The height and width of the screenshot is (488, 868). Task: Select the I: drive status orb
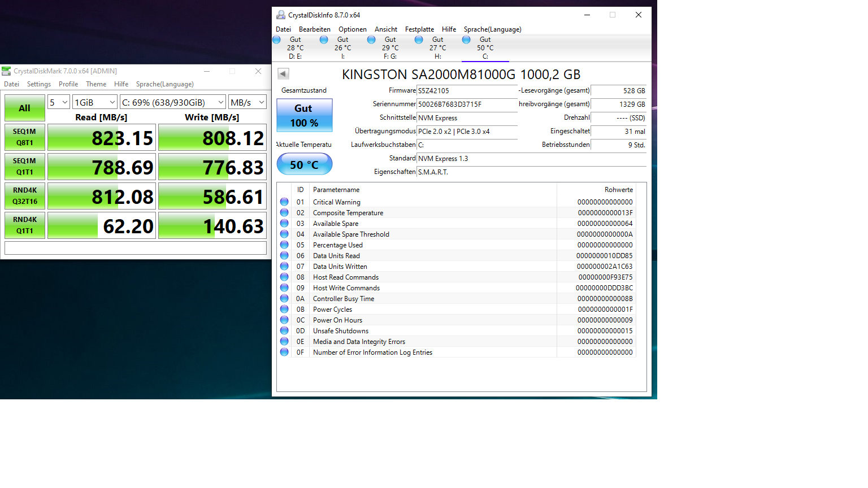324,40
